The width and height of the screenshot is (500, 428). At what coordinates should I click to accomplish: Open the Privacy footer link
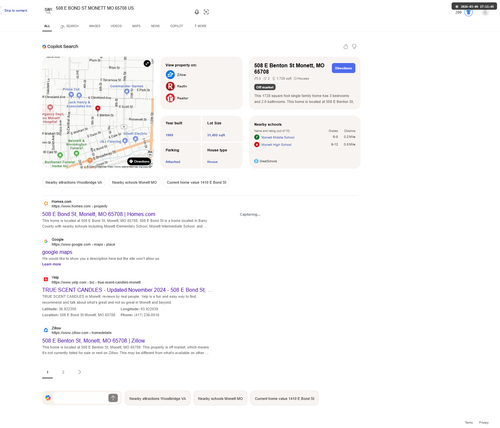(x=484, y=422)
